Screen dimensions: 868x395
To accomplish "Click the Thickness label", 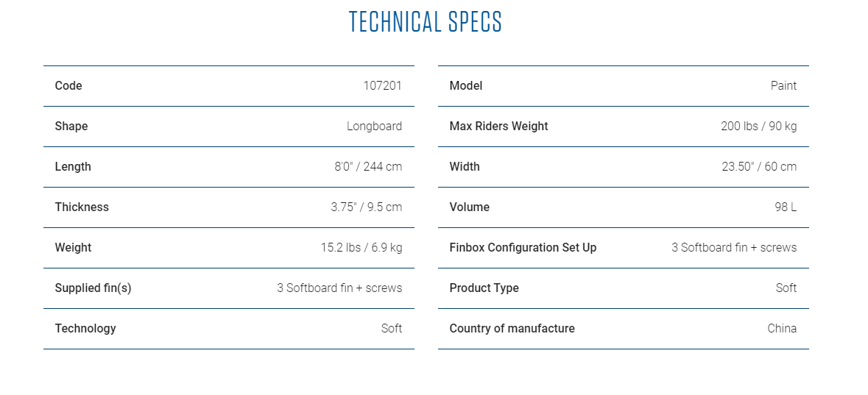I will (x=82, y=207).
